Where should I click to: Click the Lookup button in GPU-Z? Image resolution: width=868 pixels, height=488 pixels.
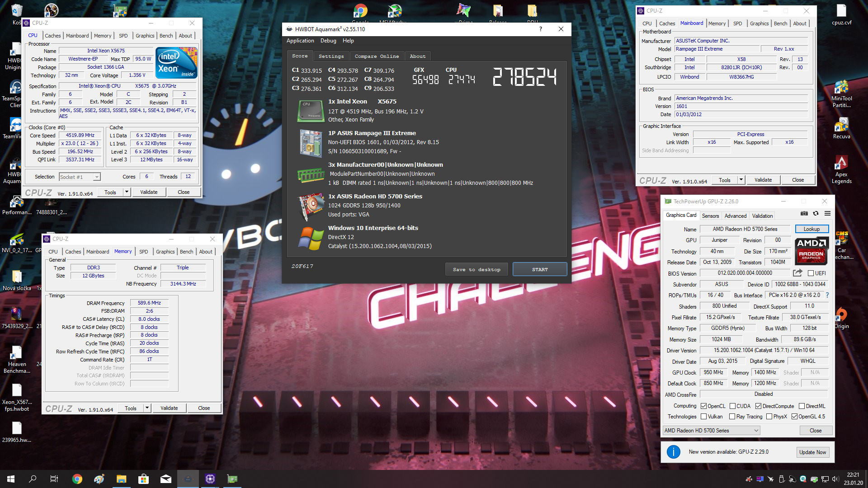pyautogui.click(x=811, y=229)
